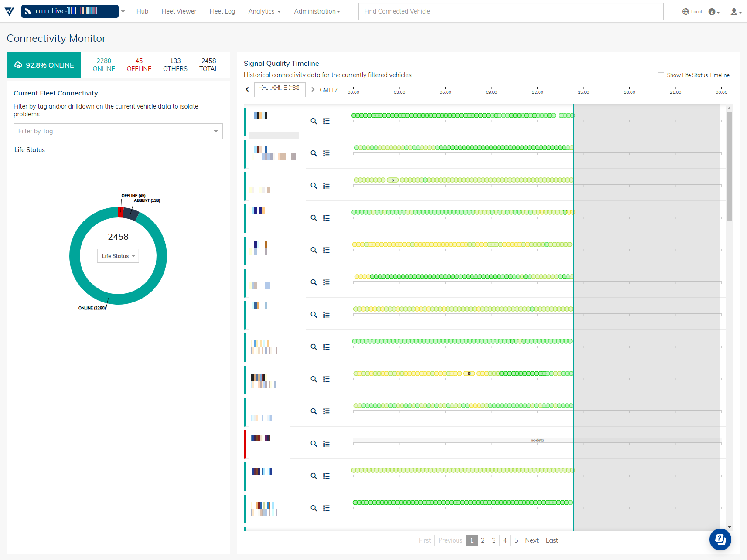Image resolution: width=747 pixels, height=560 pixels.
Task: Go to previous day with left chevron
Action: point(247,89)
